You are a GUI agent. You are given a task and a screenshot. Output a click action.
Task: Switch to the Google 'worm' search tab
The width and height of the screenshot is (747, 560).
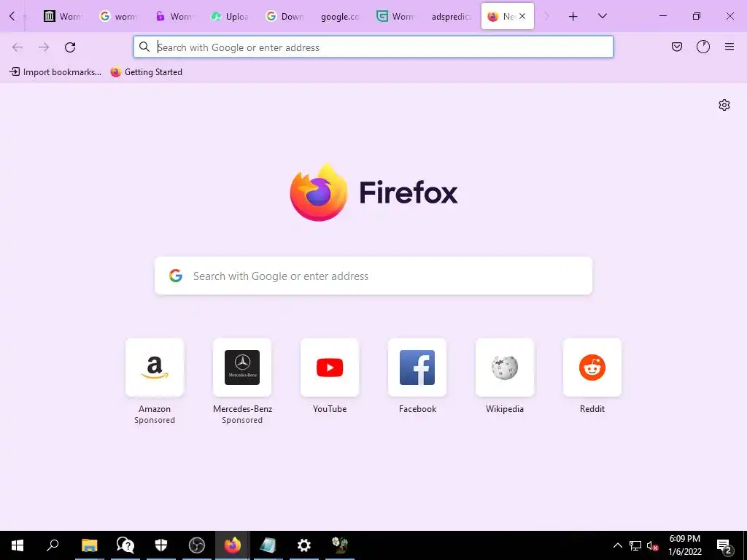coord(117,16)
